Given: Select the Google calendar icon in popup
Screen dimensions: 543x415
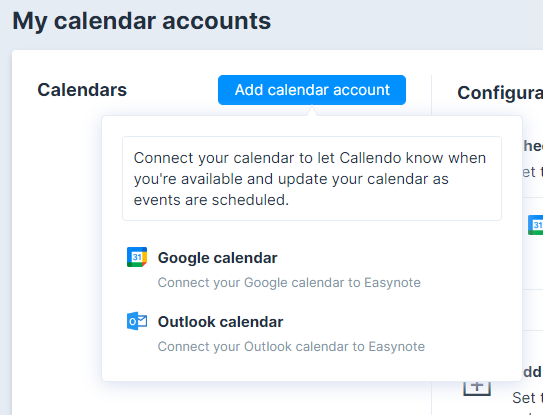Looking at the screenshot, I should 137,257.
